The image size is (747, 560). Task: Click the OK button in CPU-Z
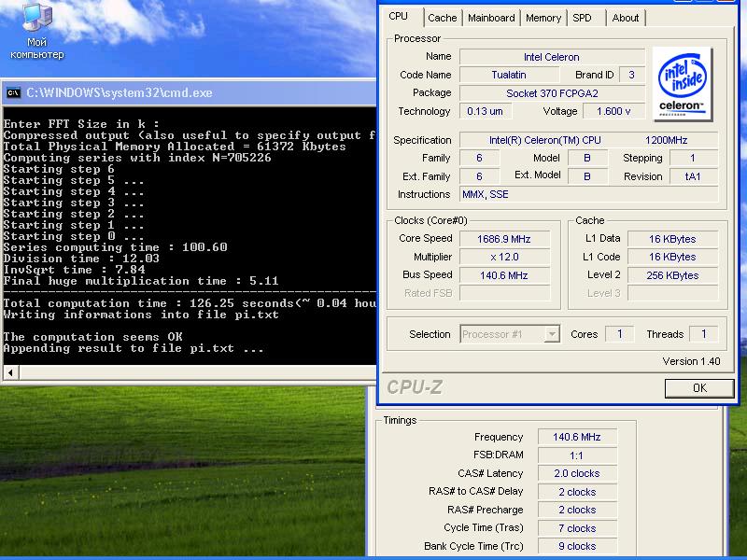[x=698, y=388]
